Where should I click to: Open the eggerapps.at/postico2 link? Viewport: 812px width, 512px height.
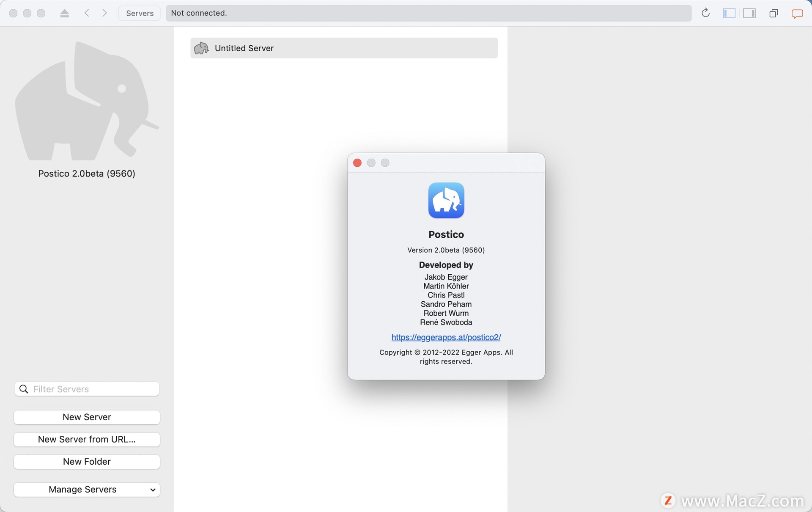click(446, 337)
